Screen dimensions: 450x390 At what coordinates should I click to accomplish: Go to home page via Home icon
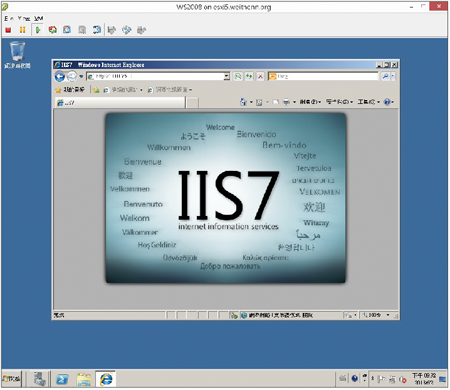pos(243,102)
